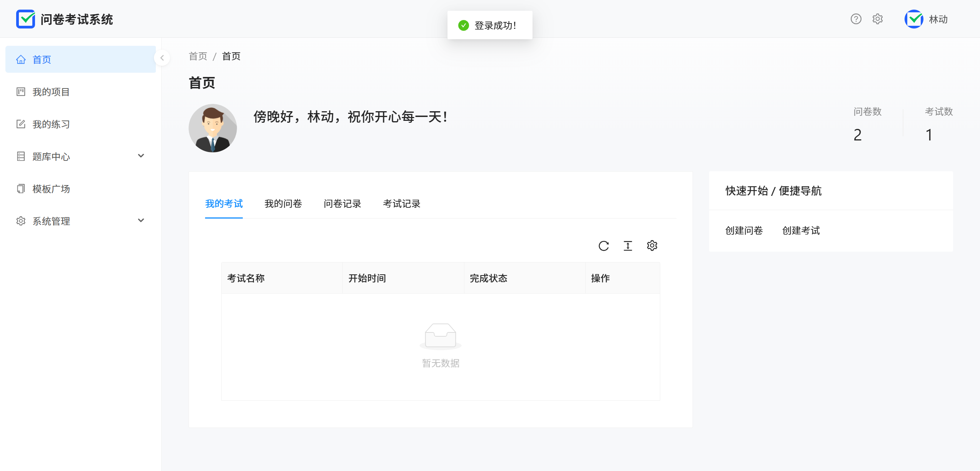The height and width of the screenshot is (471, 980).
Task: Switch to the 问卷记录 tab
Action: click(342, 204)
